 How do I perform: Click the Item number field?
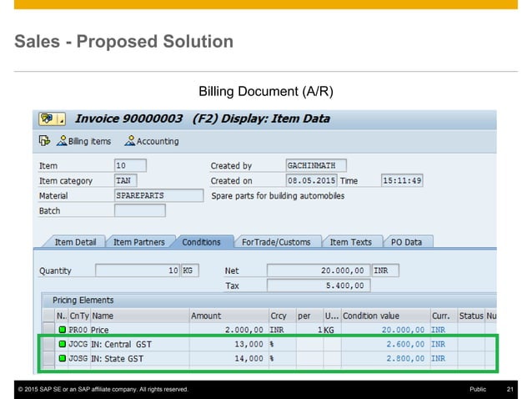click(x=130, y=166)
